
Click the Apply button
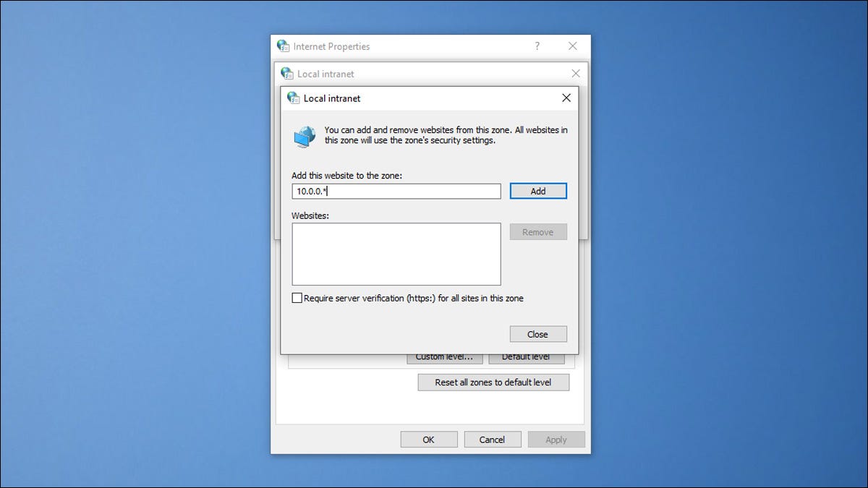coord(556,440)
